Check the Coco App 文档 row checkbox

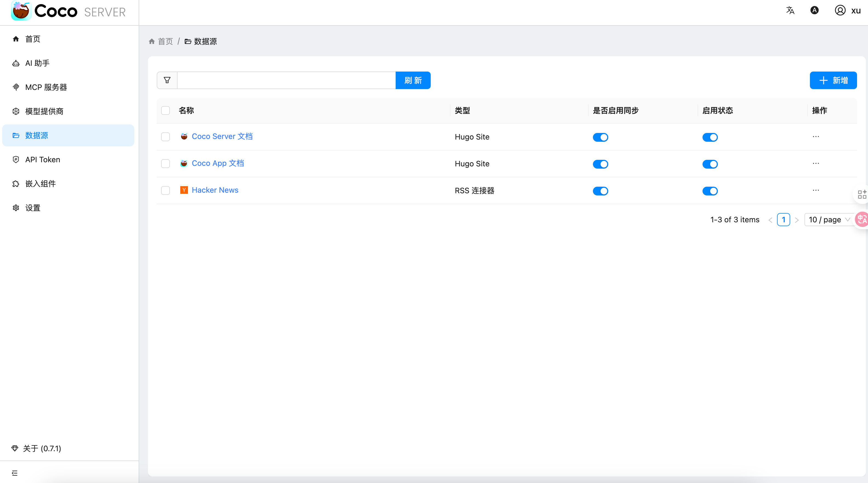tap(165, 164)
